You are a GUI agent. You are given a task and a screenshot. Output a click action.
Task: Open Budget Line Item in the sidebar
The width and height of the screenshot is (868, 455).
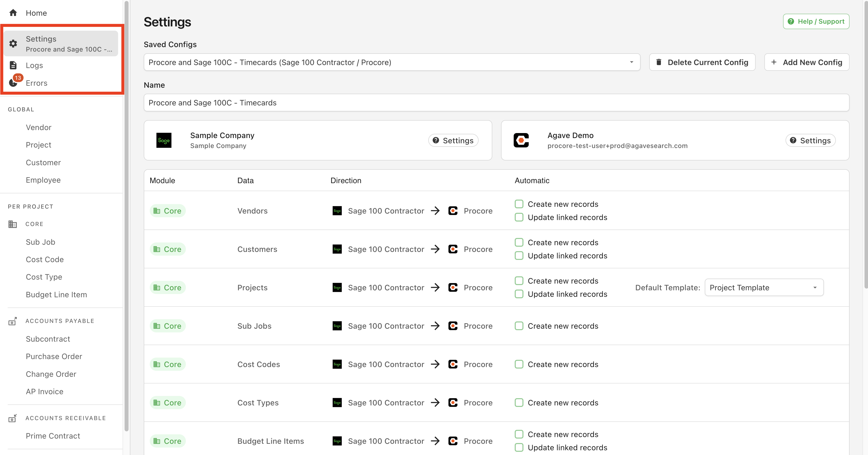click(56, 295)
